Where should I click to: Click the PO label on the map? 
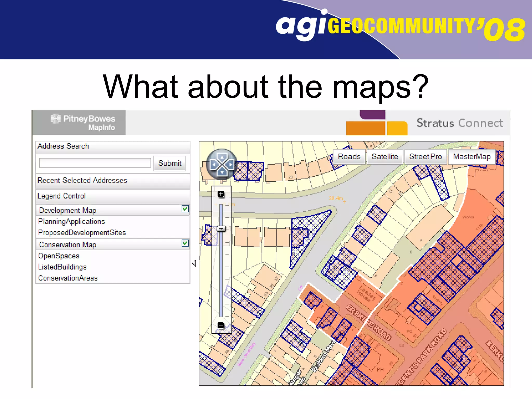[x=409, y=331]
